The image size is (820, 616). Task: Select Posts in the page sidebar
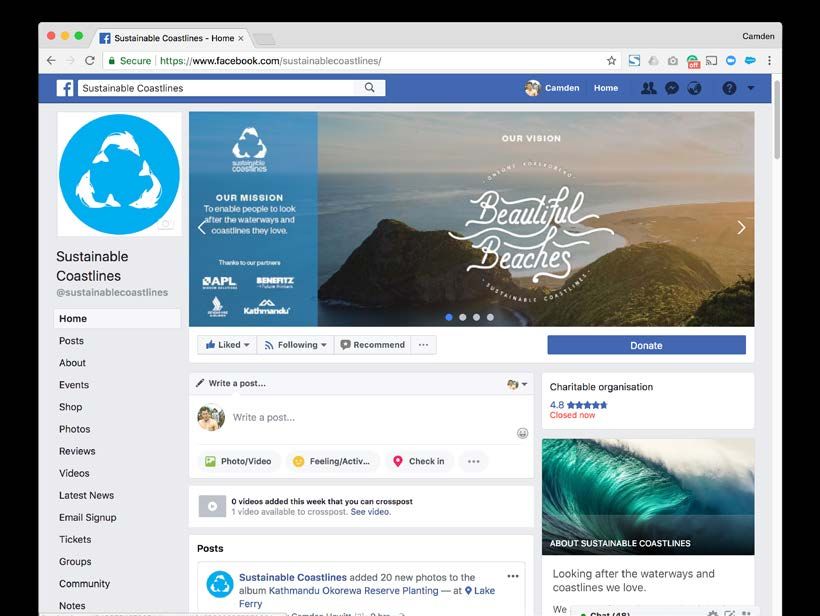(x=71, y=340)
